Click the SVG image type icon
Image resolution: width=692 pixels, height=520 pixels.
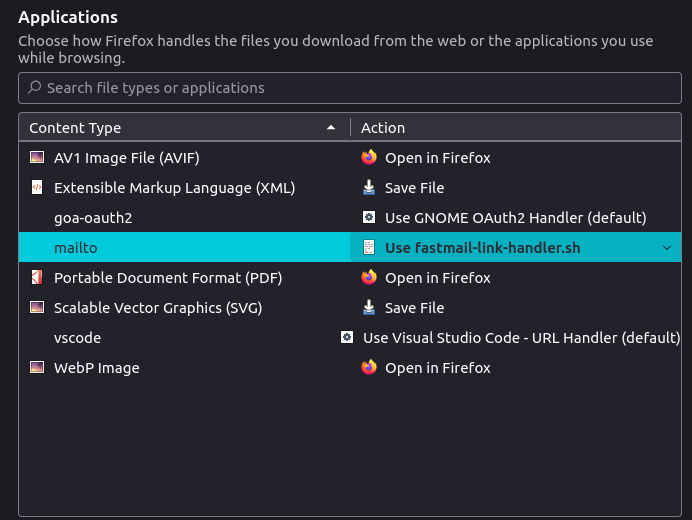37,307
